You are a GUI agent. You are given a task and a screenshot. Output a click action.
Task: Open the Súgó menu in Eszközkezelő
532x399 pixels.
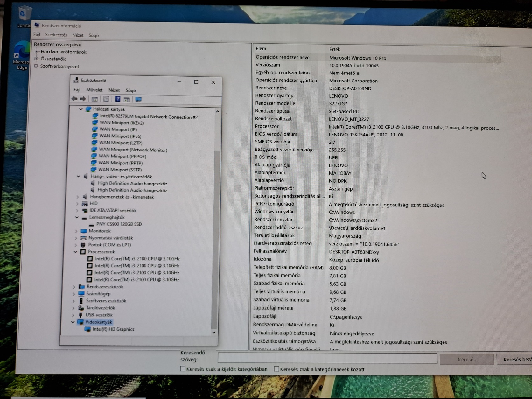click(131, 90)
